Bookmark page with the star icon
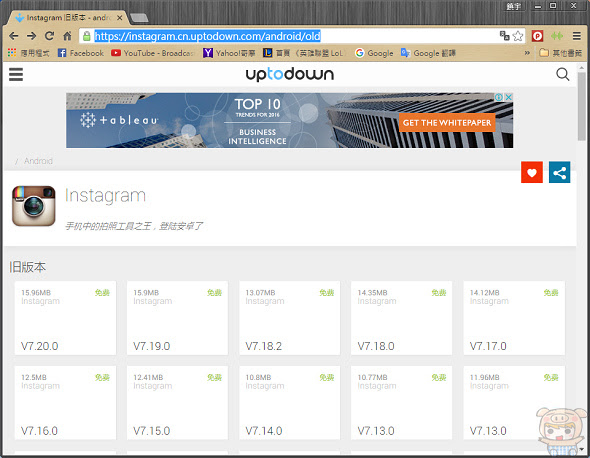This screenshot has width=590, height=458. 518,36
